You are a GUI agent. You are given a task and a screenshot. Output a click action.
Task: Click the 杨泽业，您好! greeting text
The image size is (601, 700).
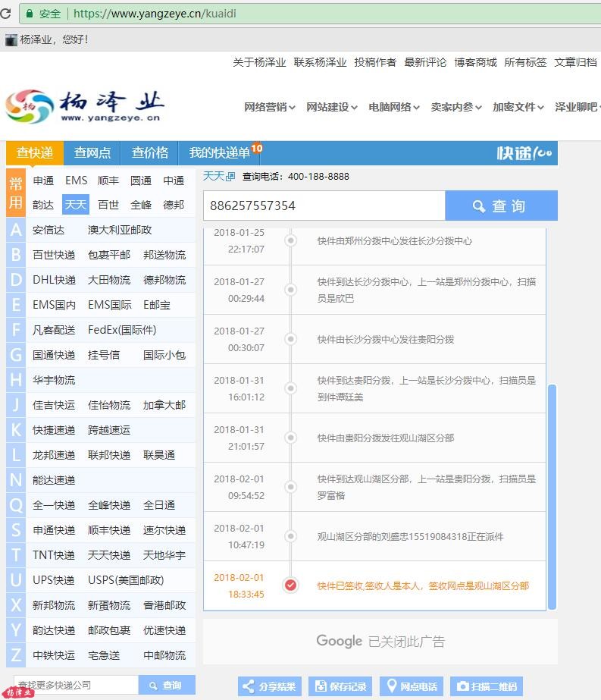tap(54, 39)
